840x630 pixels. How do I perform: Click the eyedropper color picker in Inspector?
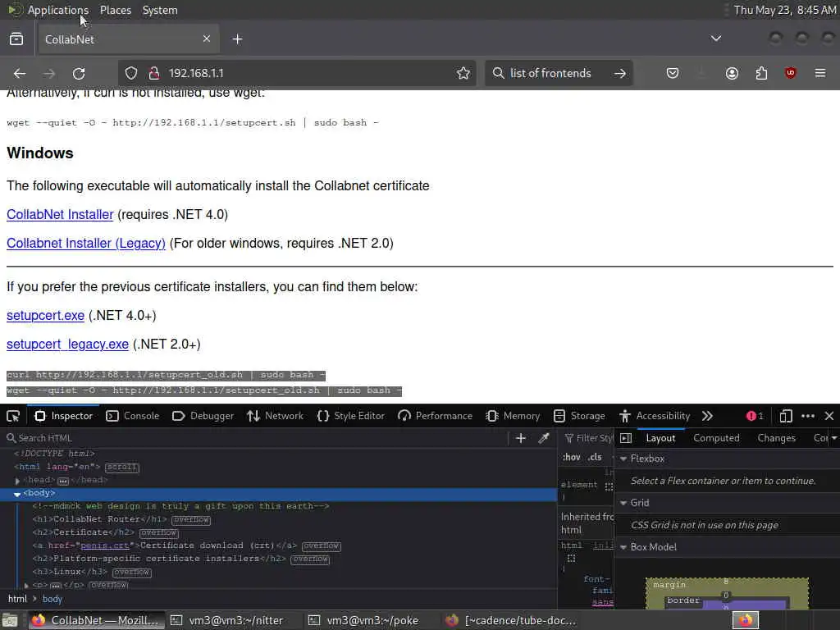click(544, 438)
